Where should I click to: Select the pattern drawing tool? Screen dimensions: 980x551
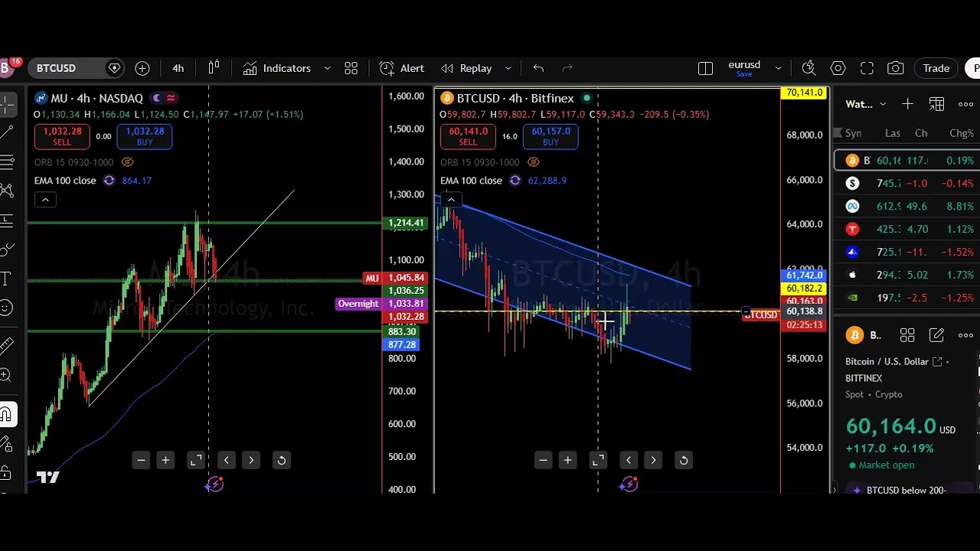pos(6,191)
